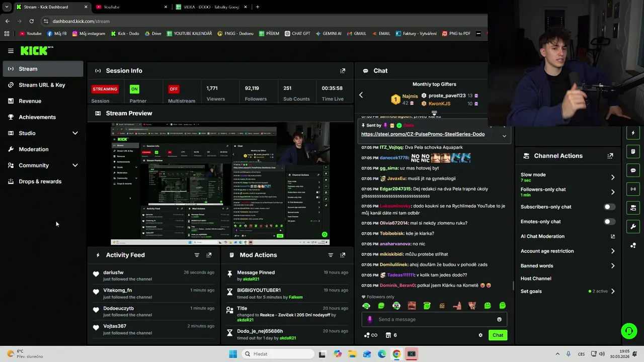Screen dimensions: 644x362
Task: Open the YOUTUBE KALENDÁŘ bookmark
Action: (189, 34)
